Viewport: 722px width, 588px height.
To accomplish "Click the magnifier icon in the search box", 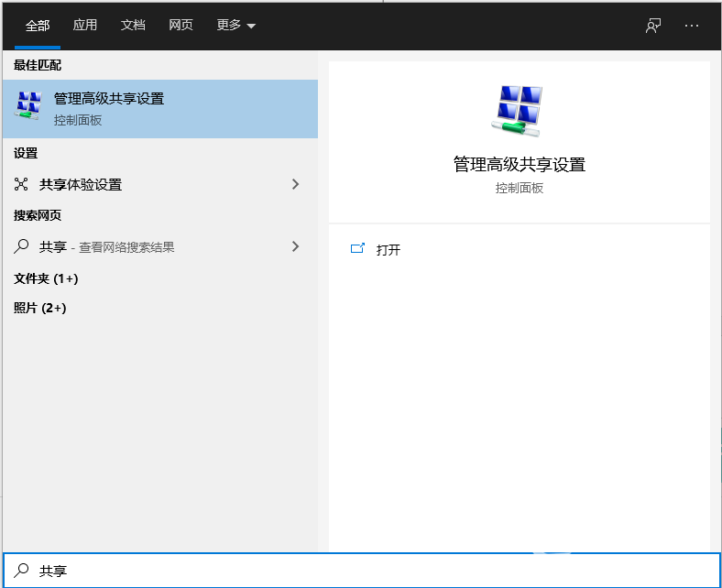I will pyautogui.click(x=22, y=571).
